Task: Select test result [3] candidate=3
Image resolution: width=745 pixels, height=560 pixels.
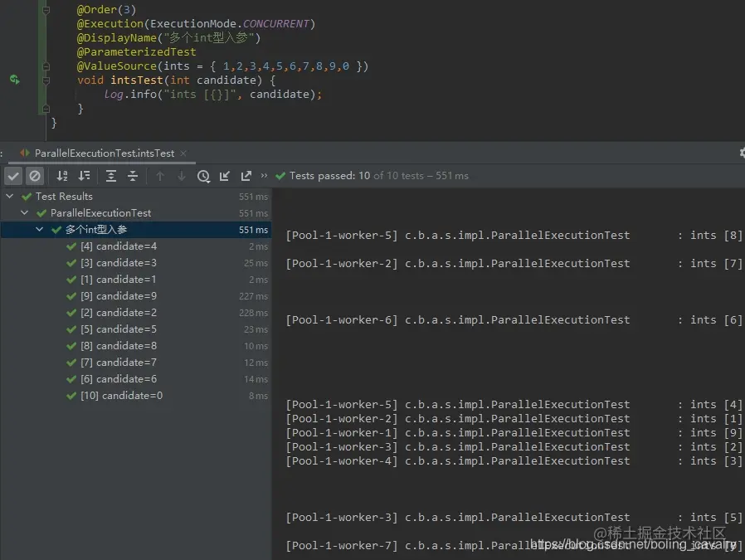Action: (136, 263)
